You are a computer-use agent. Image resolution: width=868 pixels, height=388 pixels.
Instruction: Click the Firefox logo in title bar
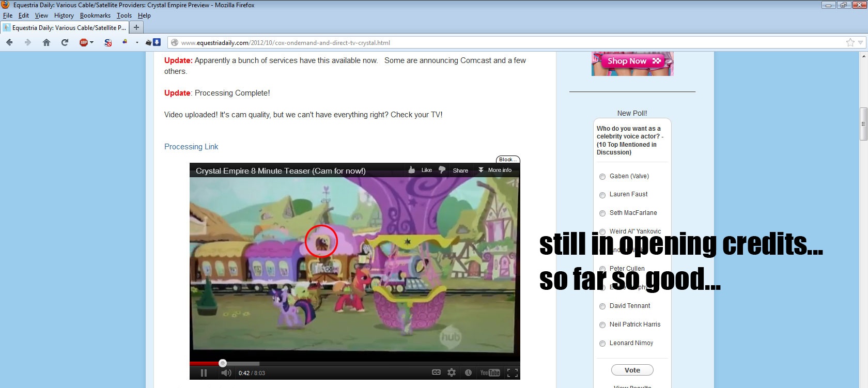click(6, 5)
